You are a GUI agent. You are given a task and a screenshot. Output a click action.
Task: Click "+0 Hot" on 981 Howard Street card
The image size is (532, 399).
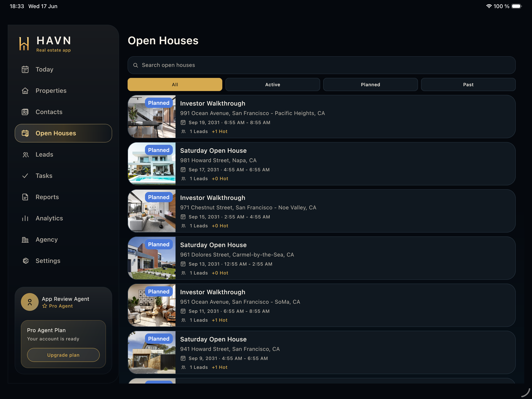click(x=220, y=179)
